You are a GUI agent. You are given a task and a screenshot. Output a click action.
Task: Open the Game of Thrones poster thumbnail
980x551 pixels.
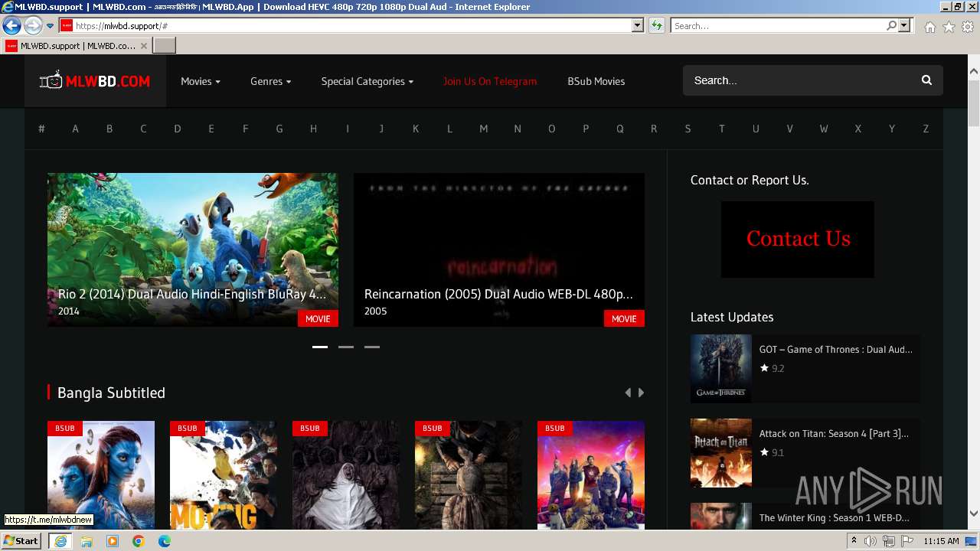coord(721,368)
